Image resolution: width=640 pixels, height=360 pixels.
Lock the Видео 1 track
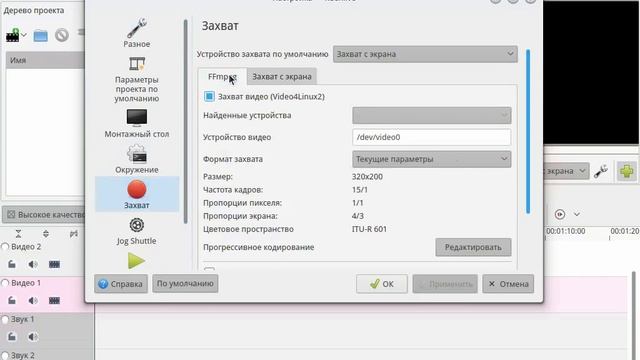coord(12,301)
